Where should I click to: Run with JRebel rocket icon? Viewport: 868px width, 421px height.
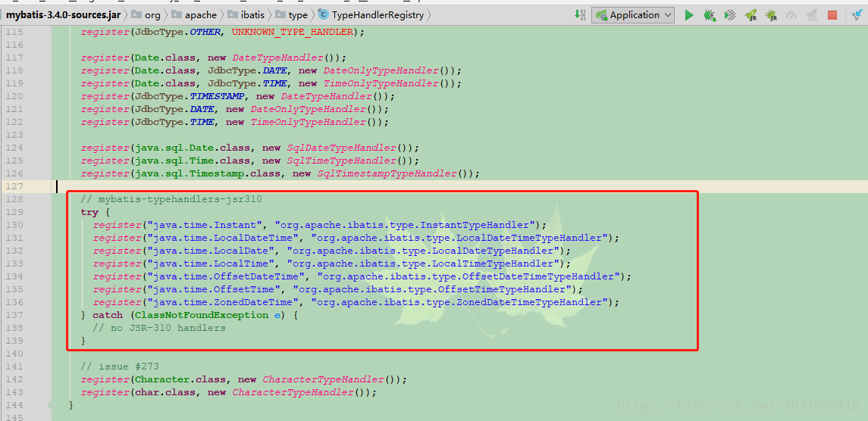750,15
